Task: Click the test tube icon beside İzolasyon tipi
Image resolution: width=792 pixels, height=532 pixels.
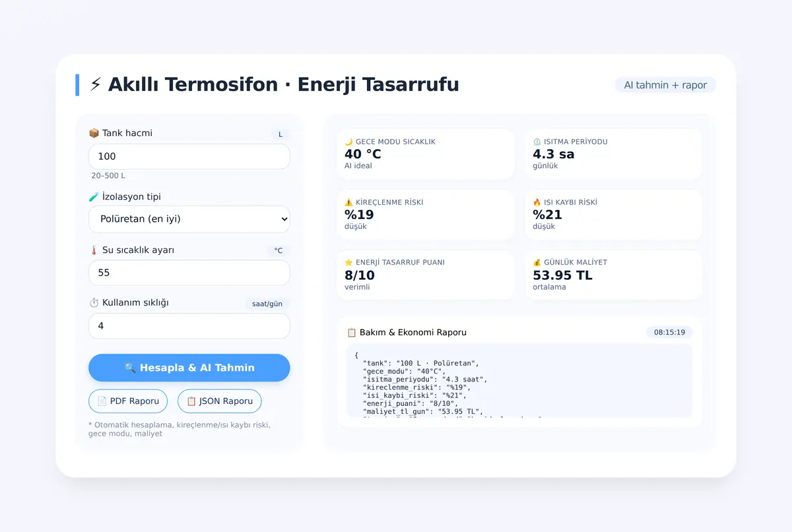Action: [x=94, y=197]
